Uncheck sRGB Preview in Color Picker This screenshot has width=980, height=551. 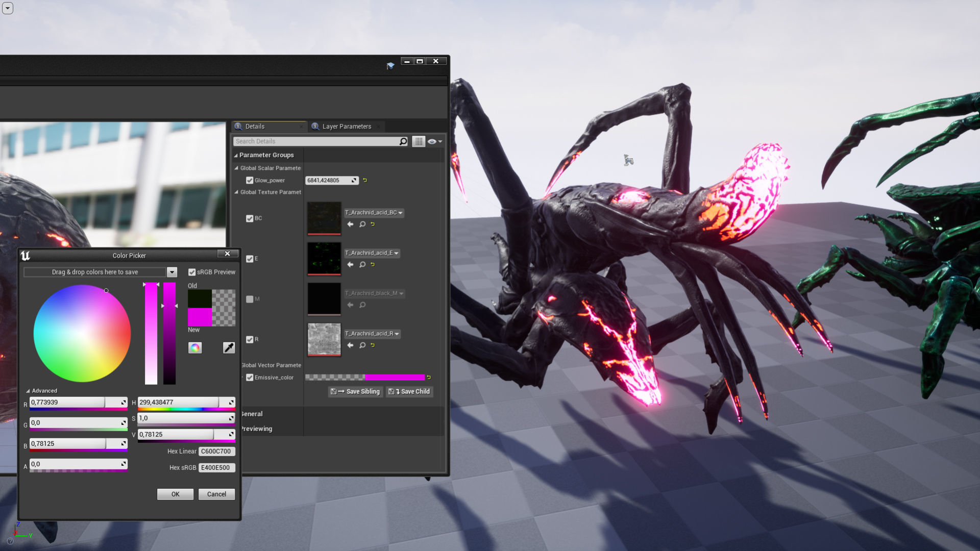point(192,272)
